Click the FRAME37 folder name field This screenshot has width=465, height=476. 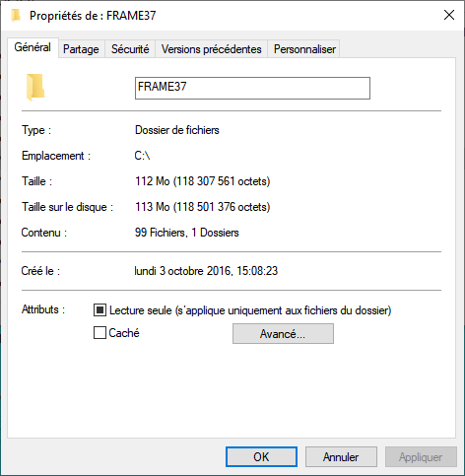click(252, 88)
